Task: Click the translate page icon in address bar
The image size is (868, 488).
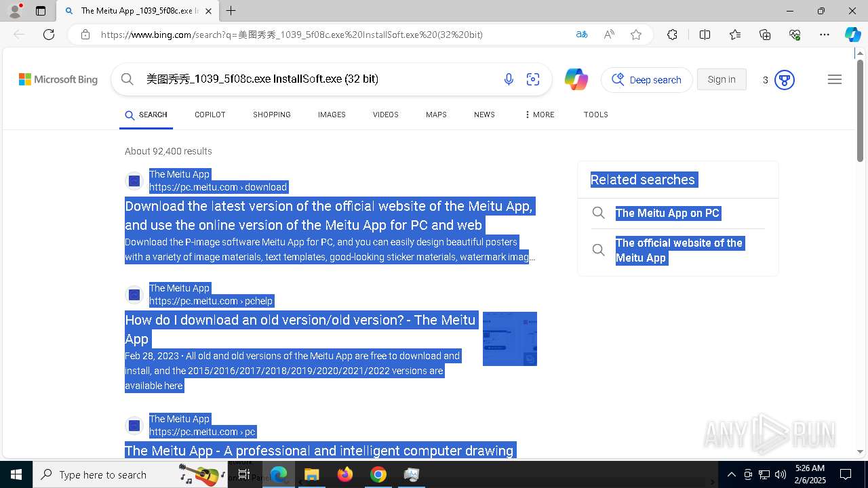Action: tap(582, 35)
